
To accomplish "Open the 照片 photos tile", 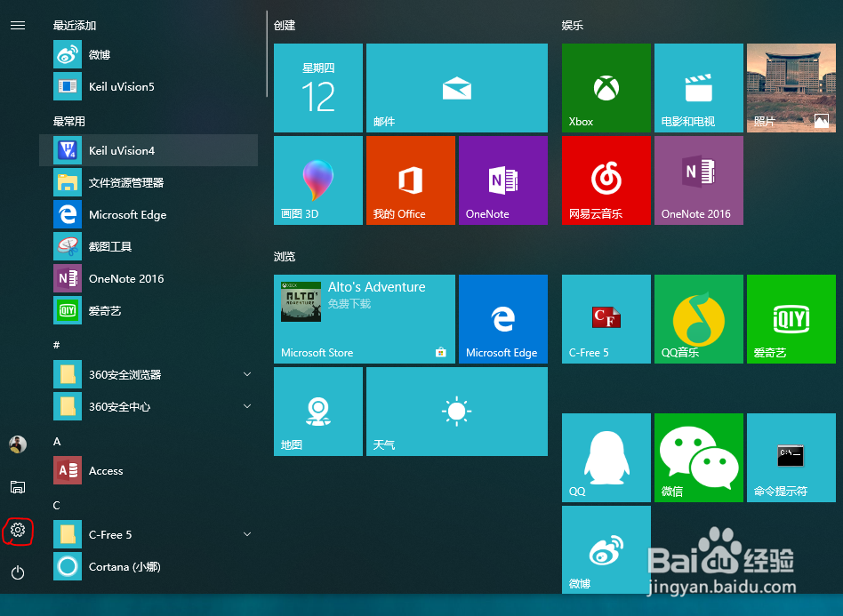I will (x=791, y=88).
